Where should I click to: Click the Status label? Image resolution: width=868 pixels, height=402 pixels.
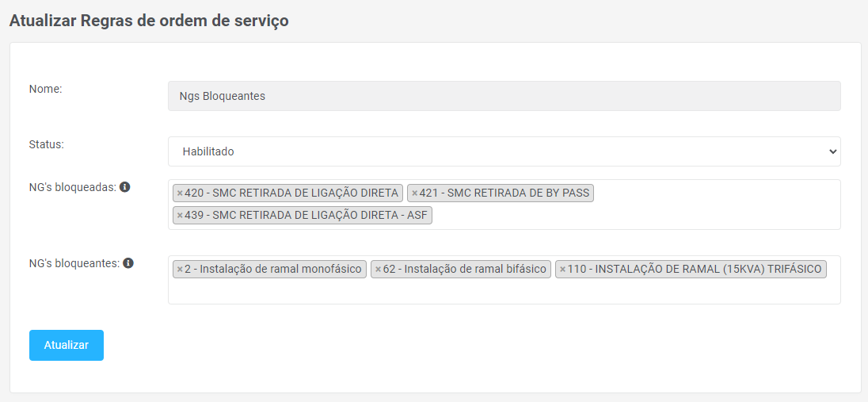[x=46, y=144]
